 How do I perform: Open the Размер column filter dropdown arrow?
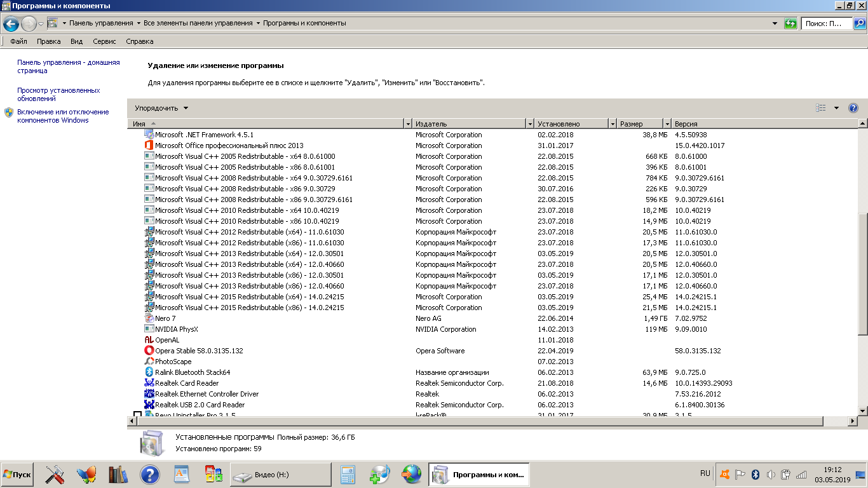pyautogui.click(x=667, y=124)
